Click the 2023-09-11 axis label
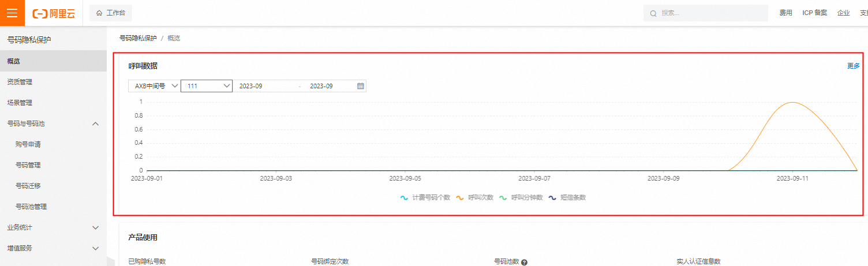 (x=792, y=178)
